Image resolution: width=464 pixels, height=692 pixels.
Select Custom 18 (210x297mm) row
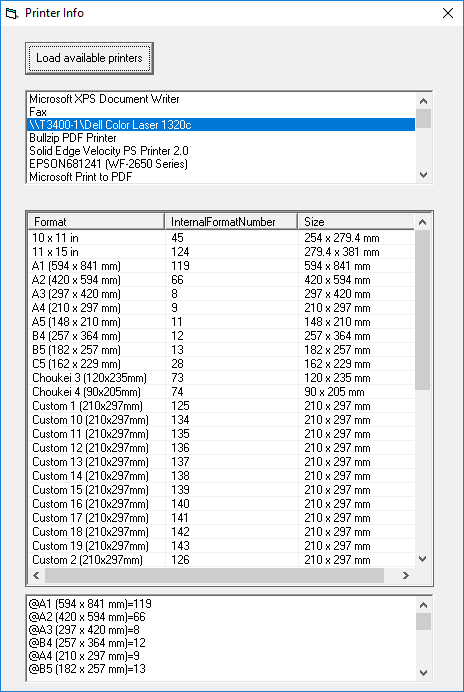click(x=222, y=532)
